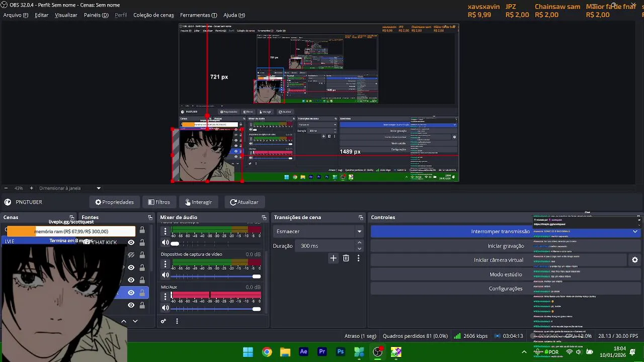Move the selected source down
Screen dimensions: 644x362
point(135,321)
